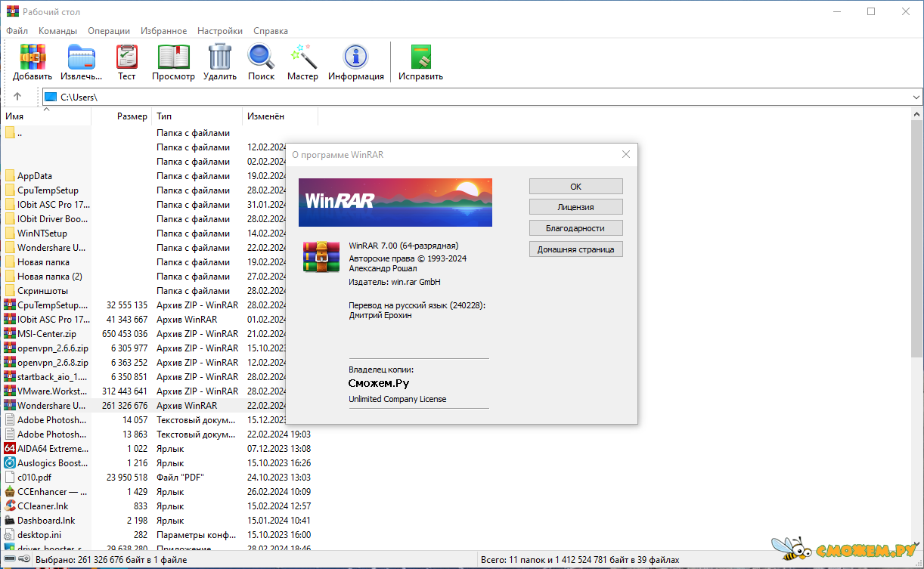Click the Auslogics Boost shortcut icon
Screen dimensions: 924x569
[x=10, y=463]
